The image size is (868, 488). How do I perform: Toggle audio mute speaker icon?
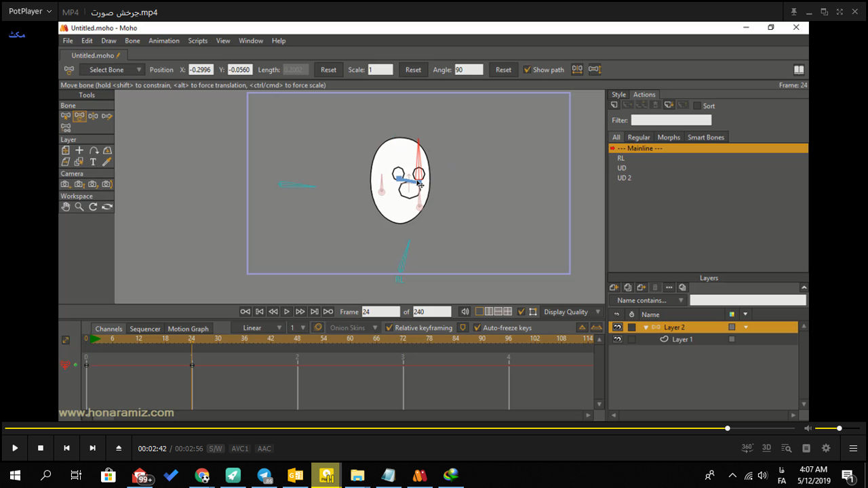pyautogui.click(x=465, y=312)
